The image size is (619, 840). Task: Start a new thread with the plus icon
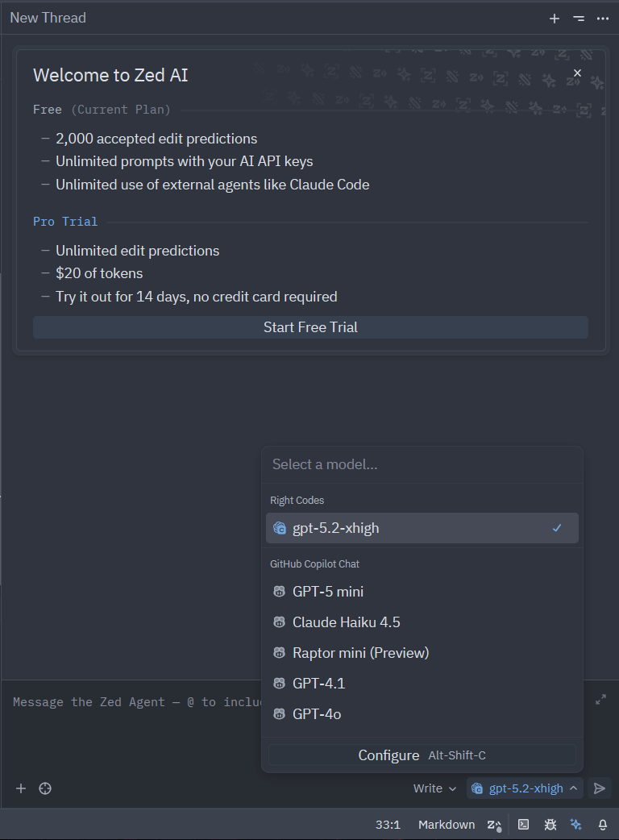coord(555,18)
